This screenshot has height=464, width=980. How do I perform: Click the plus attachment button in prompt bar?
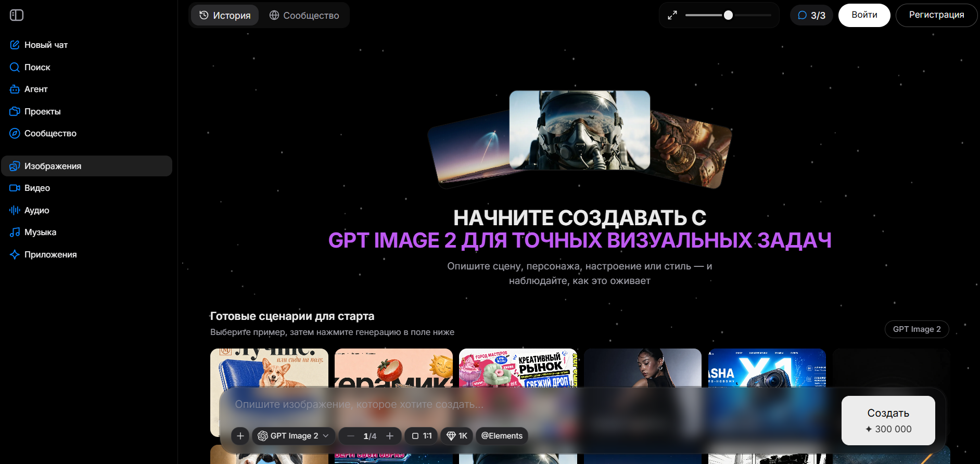[240, 436]
